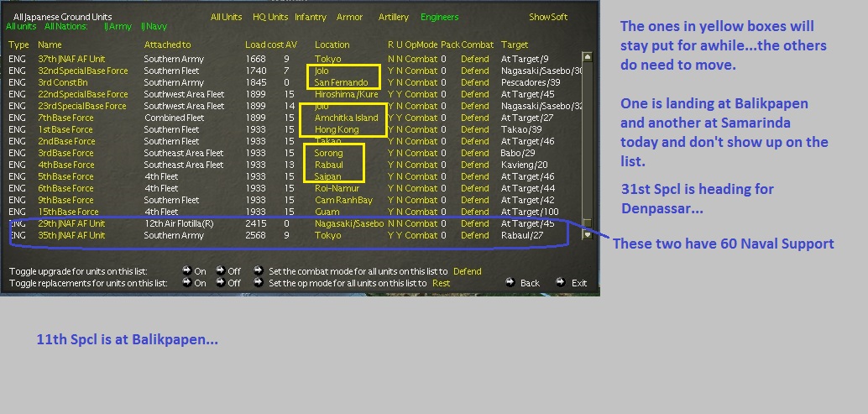Image resolution: width=868 pixels, height=414 pixels.
Task: Filter list to Artillery units
Action: [x=394, y=17]
